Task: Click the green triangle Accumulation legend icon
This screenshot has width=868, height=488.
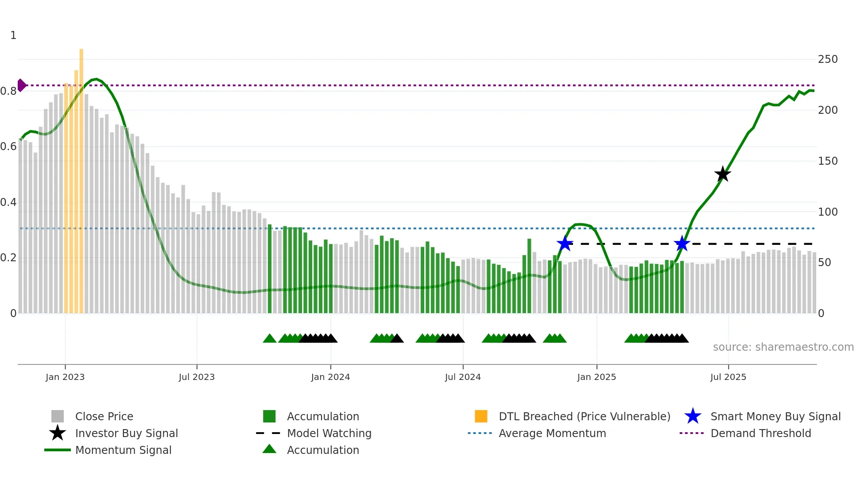Action: [269, 449]
